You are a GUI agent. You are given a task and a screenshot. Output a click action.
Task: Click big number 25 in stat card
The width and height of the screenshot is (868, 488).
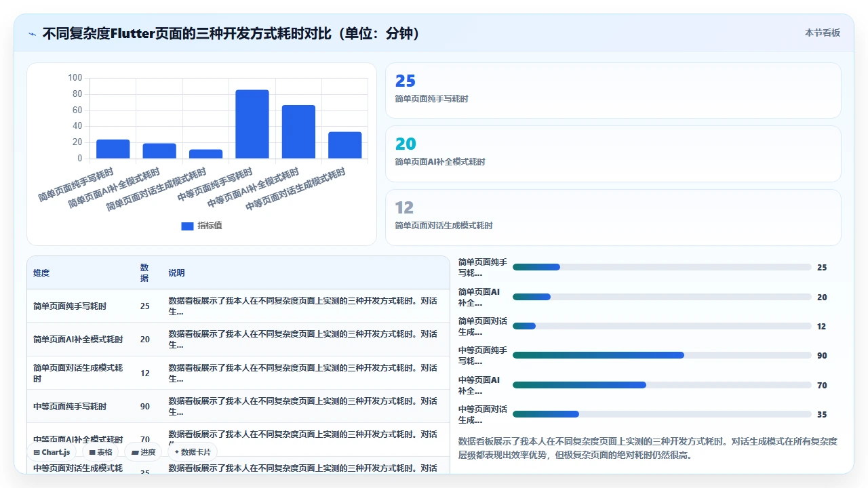[405, 81]
